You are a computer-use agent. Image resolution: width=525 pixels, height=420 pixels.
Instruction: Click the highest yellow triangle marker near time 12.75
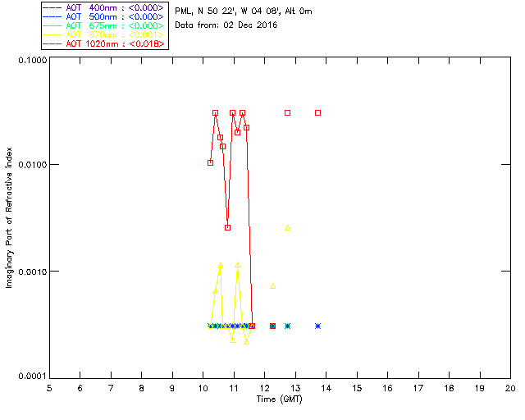coord(287,228)
